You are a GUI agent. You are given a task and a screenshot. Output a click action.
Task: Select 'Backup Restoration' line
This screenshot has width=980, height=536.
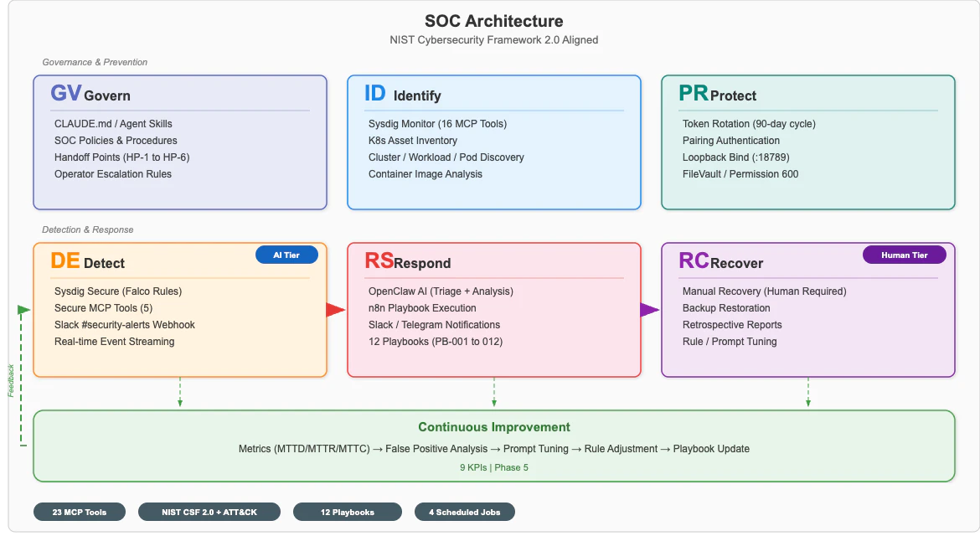coord(726,308)
